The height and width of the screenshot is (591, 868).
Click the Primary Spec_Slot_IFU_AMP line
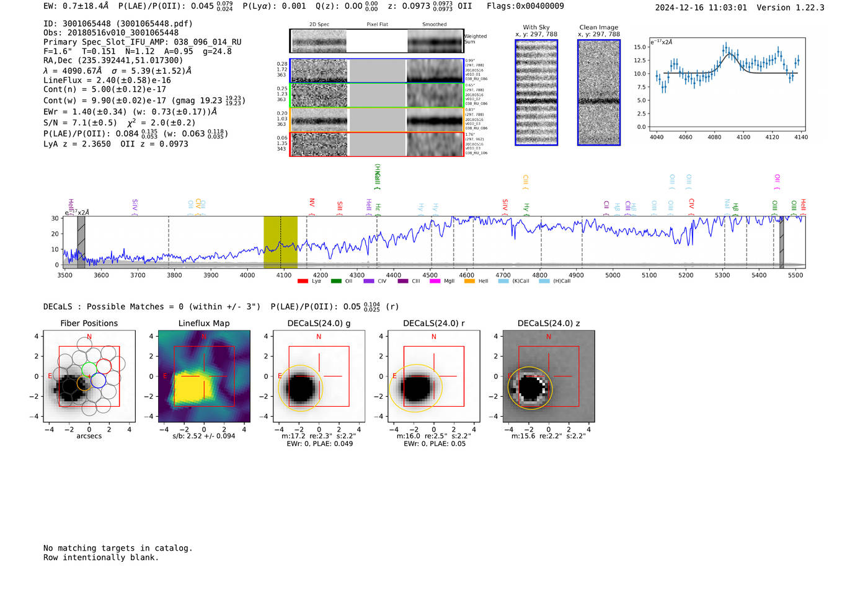tap(143, 42)
